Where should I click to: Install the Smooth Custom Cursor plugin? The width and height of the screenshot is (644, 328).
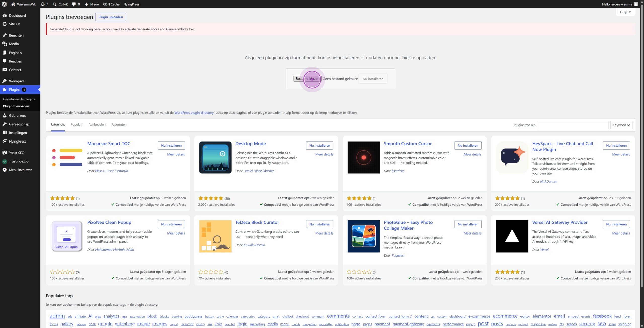click(x=468, y=145)
